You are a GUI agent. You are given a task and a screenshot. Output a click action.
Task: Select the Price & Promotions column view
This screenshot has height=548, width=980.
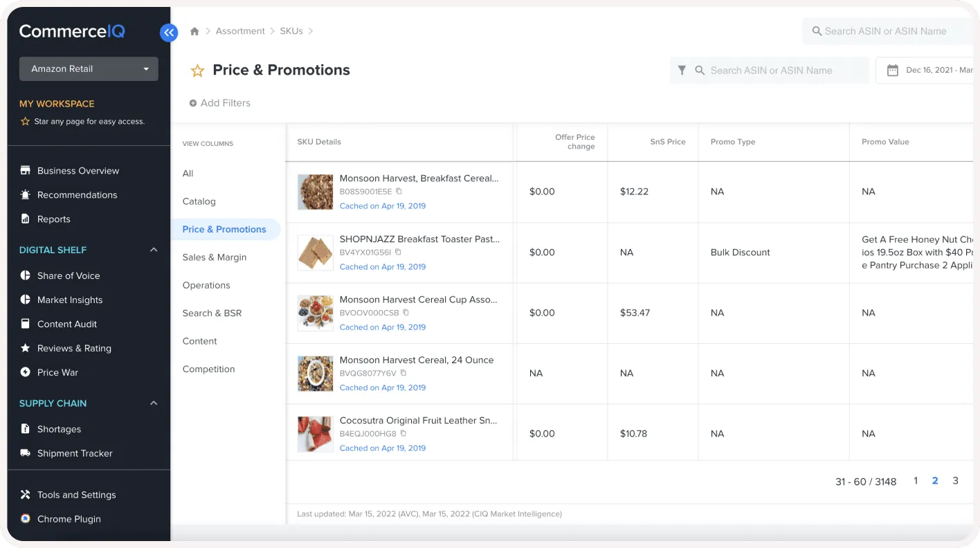pyautogui.click(x=225, y=229)
